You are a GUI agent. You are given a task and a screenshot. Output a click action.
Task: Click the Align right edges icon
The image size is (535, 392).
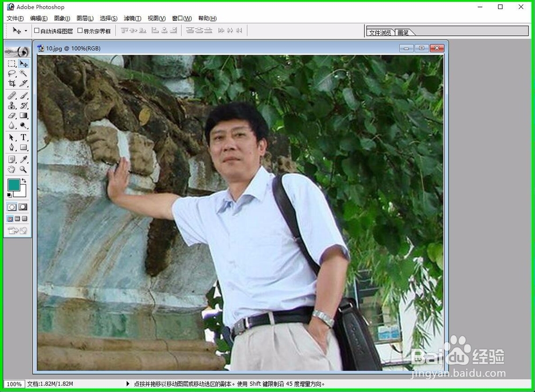point(174,30)
